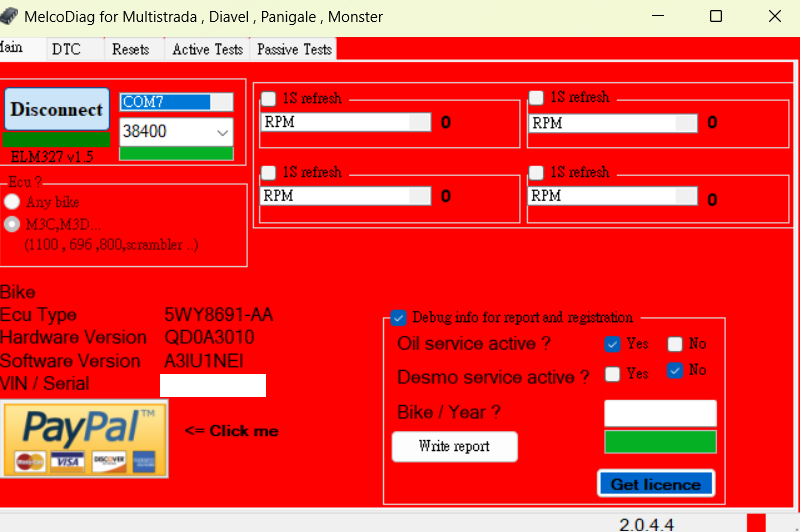Uncheck Debug info for report and registration
The height and width of the screenshot is (532, 800).
(398, 318)
